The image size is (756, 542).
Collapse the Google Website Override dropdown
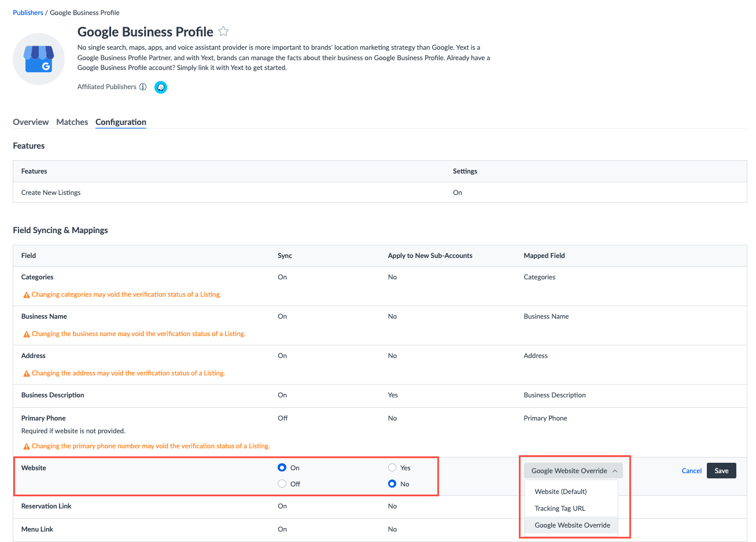pyautogui.click(x=573, y=471)
